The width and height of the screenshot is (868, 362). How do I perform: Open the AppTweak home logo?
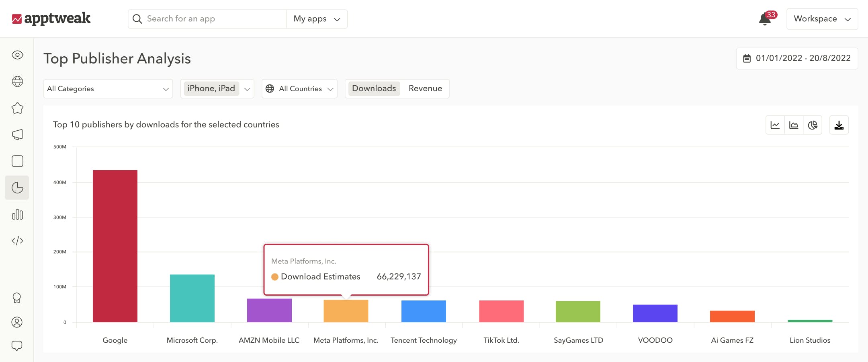pos(51,19)
